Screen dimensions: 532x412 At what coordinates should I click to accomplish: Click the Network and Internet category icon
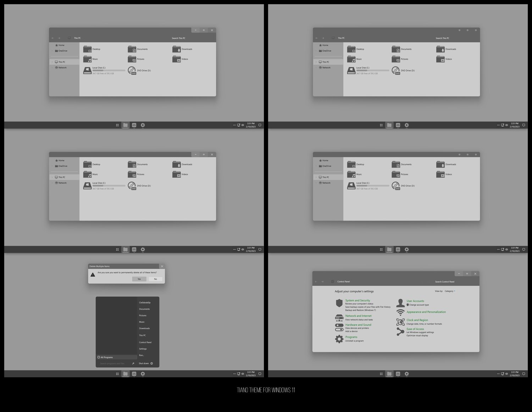pyautogui.click(x=339, y=317)
